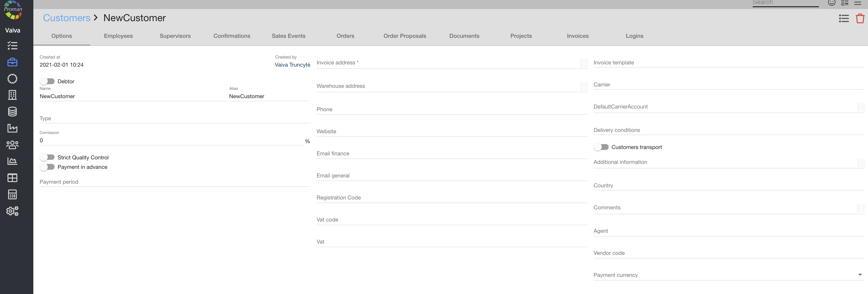Open settings gears icon in sidebar

(12, 211)
